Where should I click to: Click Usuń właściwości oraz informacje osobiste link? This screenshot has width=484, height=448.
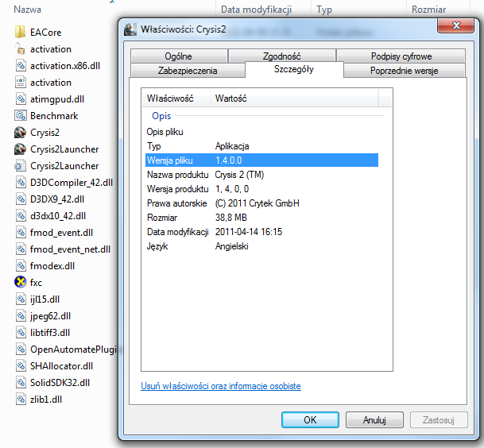click(221, 386)
